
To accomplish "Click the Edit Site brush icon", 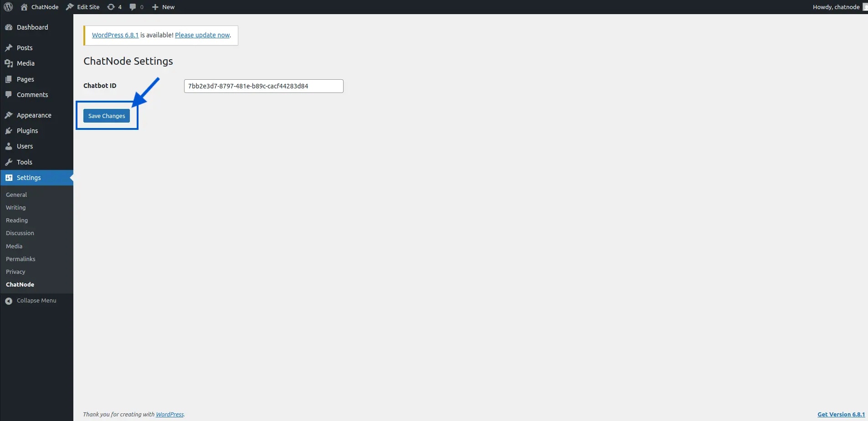I will [70, 7].
